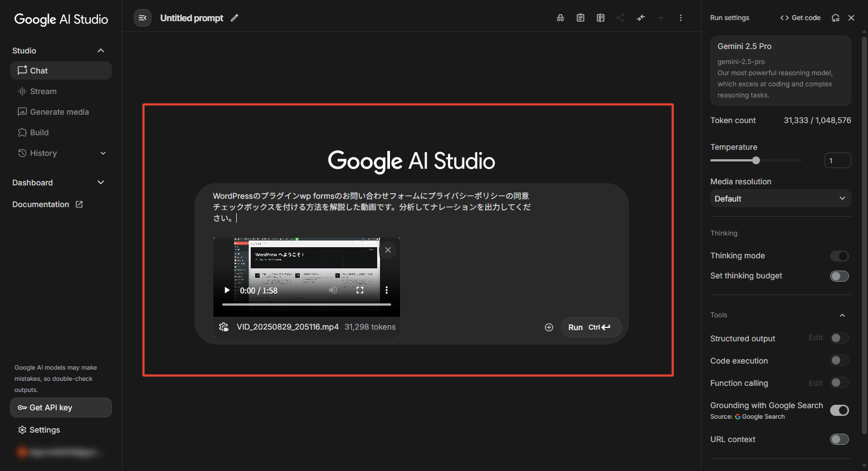Enable Function calling toggle
This screenshot has height=471, width=868.
[x=840, y=382]
